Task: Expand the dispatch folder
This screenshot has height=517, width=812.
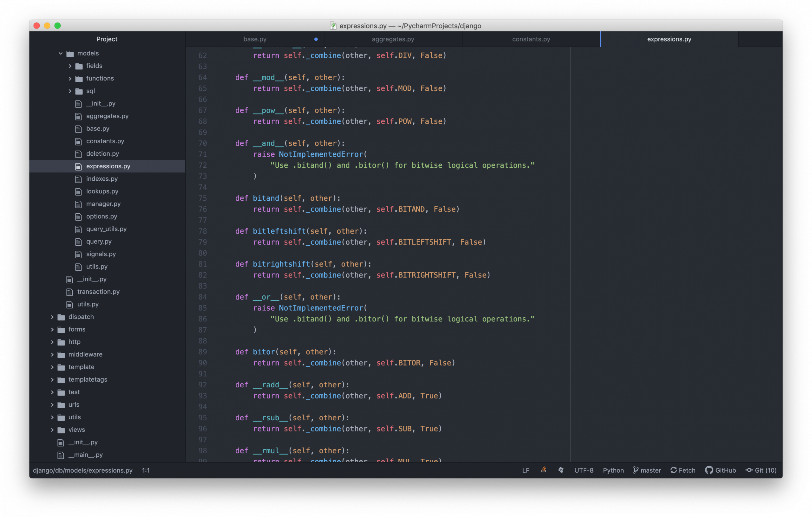Action: [x=52, y=317]
